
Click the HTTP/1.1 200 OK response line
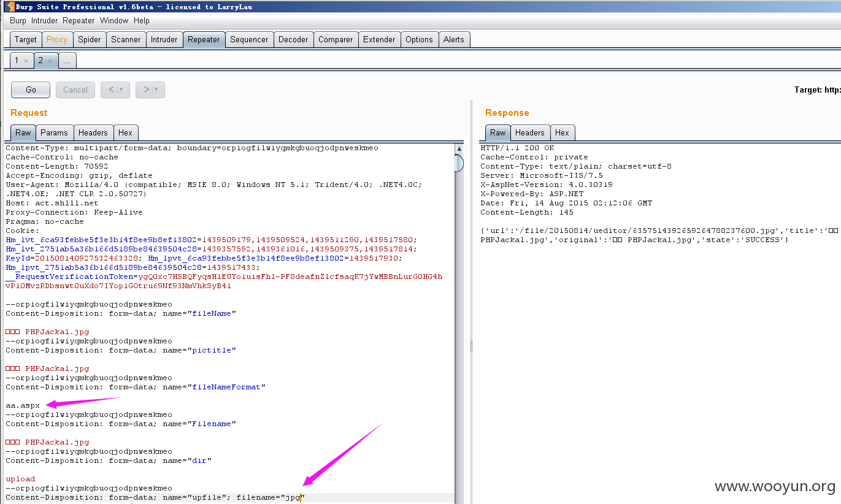pyautogui.click(x=517, y=148)
